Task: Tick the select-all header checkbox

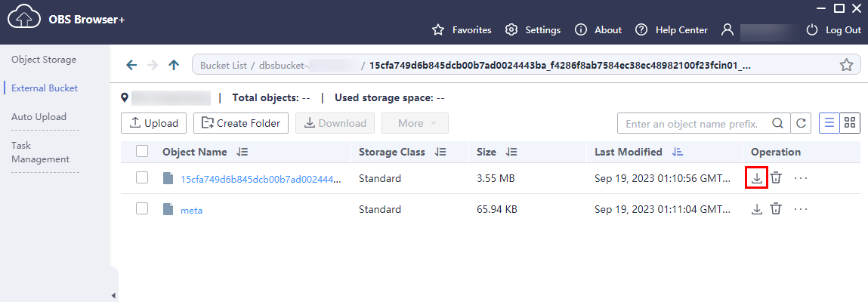Action: coord(142,152)
